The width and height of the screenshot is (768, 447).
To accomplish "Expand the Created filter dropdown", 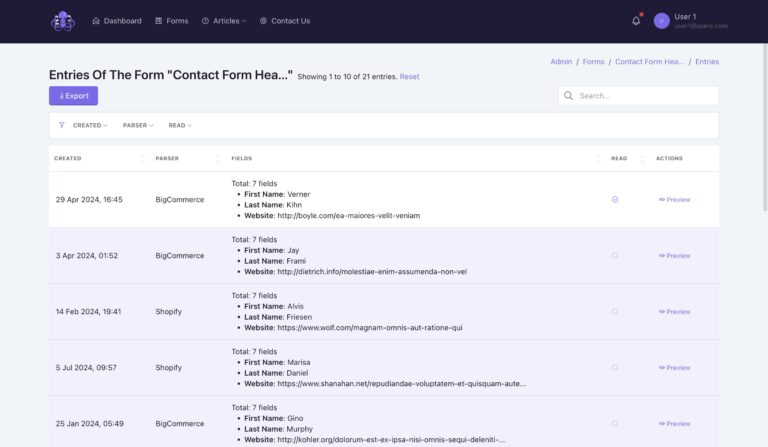I will tap(90, 125).
